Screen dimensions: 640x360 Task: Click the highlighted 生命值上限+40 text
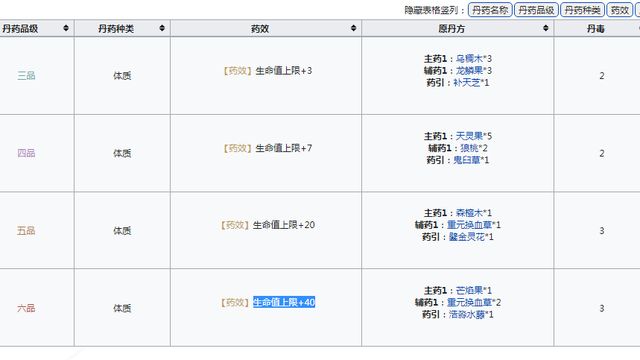tap(284, 302)
